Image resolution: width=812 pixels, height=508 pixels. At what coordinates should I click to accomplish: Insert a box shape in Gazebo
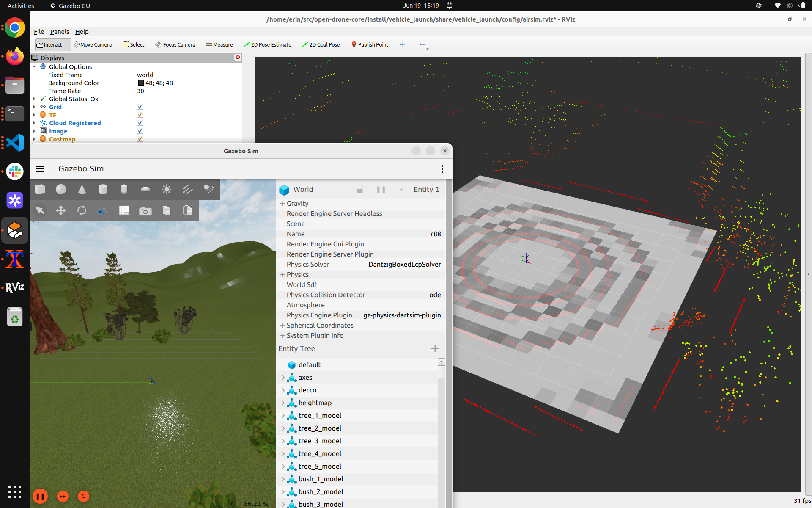click(x=40, y=189)
